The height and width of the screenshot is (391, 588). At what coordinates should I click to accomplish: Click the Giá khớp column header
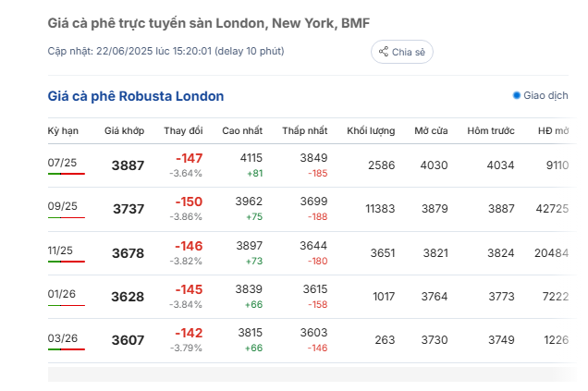[124, 131]
